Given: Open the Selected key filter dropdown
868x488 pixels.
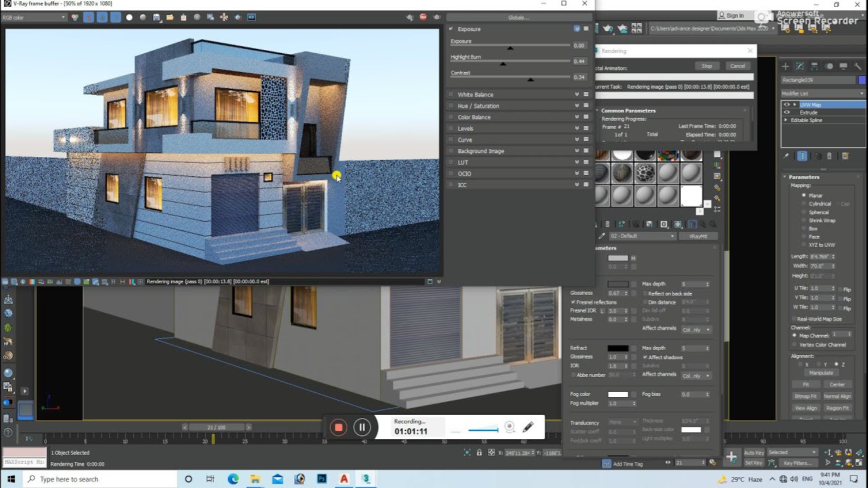Looking at the screenshot, I should pyautogui.click(x=792, y=452).
